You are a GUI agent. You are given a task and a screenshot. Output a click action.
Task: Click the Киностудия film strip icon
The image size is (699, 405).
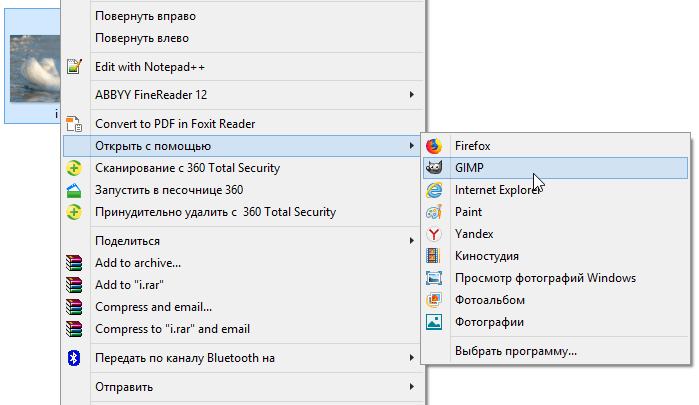(434, 256)
